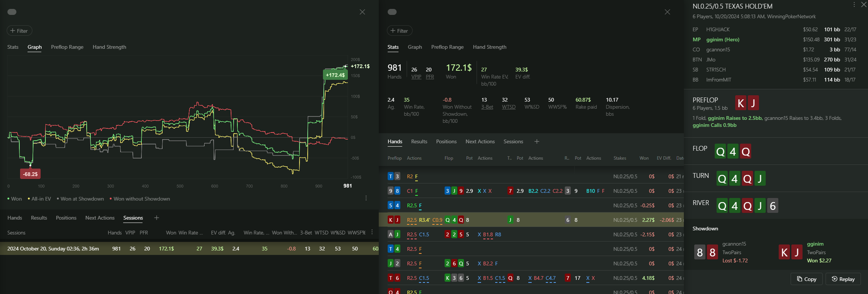
Task: Toggle the Won line in graph legend
Action: (x=15, y=199)
